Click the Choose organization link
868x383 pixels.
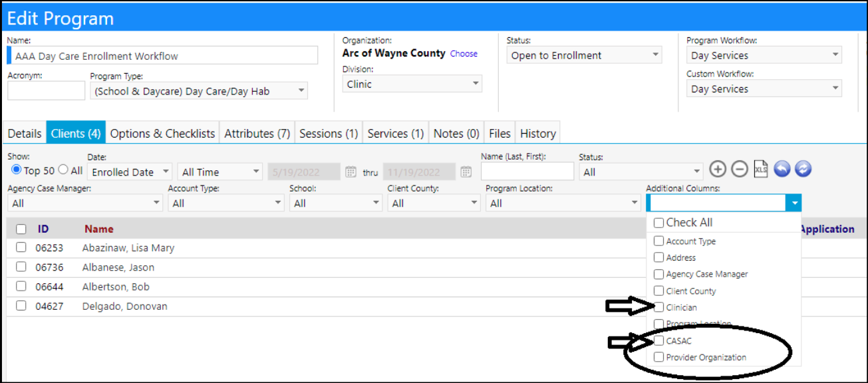pos(464,54)
